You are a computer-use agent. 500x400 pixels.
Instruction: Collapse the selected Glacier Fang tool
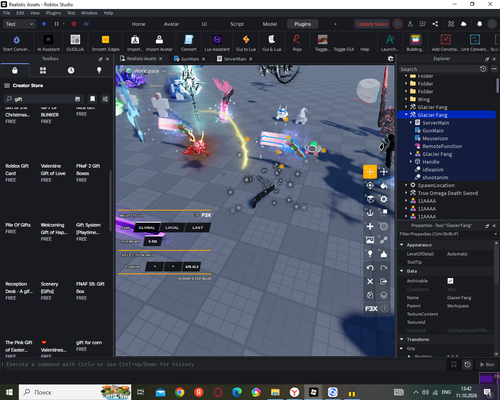pos(406,115)
